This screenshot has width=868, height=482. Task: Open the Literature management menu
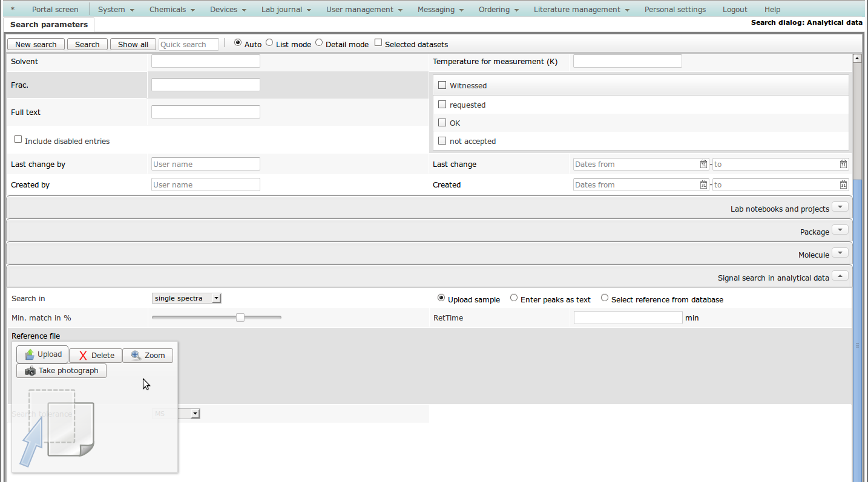pos(581,10)
